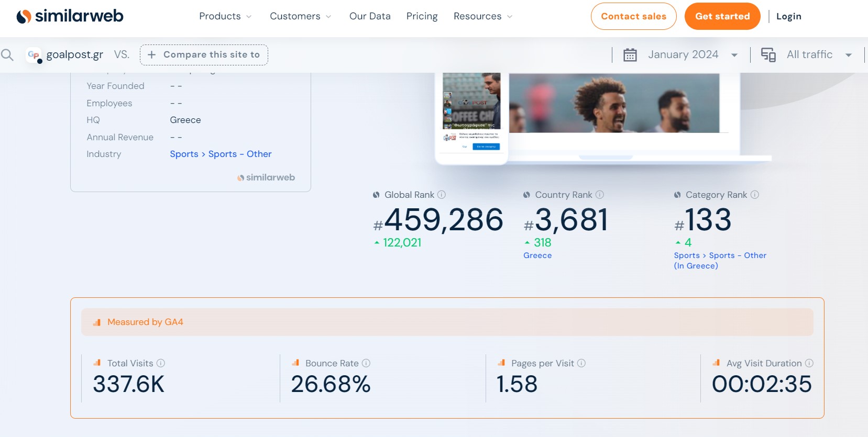Screen dimensions: 868x437
Task: Click the Login link
Action: click(788, 16)
